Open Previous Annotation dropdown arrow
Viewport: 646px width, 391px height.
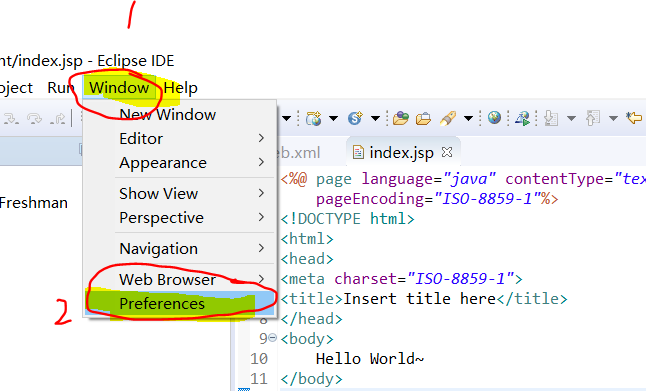coord(613,119)
